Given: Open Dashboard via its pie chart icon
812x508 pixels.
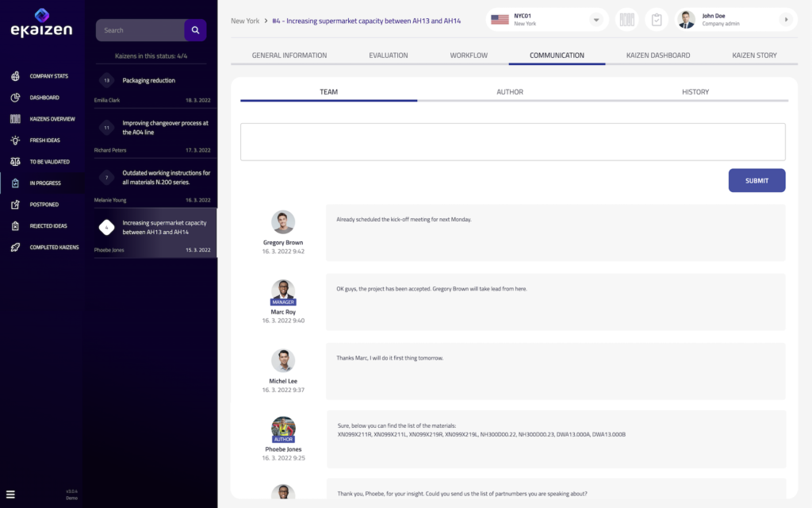Looking at the screenshot, I should 15,98.
